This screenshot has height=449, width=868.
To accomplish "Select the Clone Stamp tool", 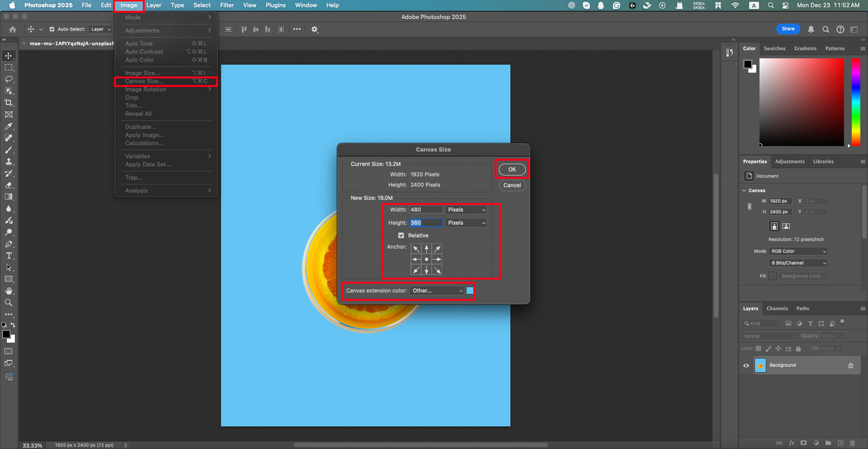I will [9, 161].
